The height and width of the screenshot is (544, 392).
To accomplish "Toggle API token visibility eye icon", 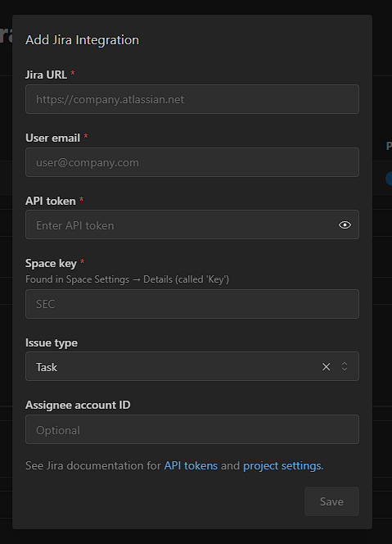I will (x=345, y=225).
